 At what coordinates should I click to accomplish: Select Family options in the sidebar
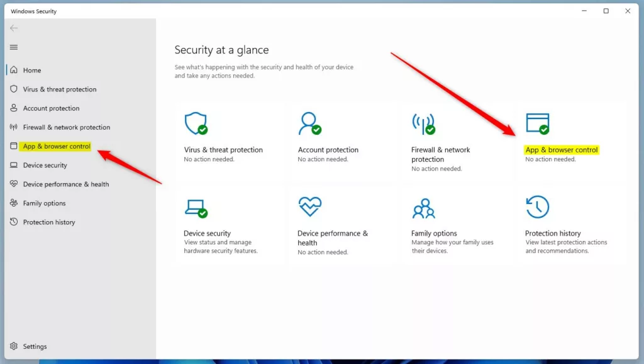tap(45, 203)
